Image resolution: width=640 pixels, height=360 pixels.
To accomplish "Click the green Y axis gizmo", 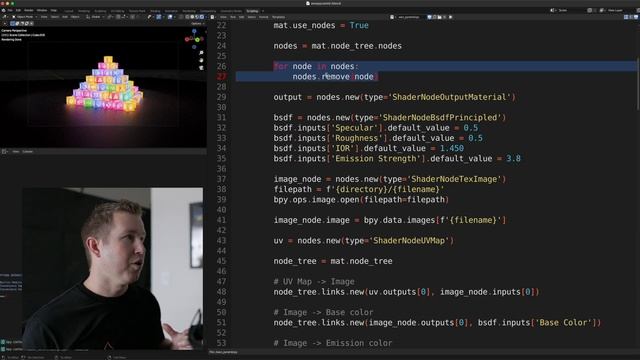I will [x=197, y=40].
